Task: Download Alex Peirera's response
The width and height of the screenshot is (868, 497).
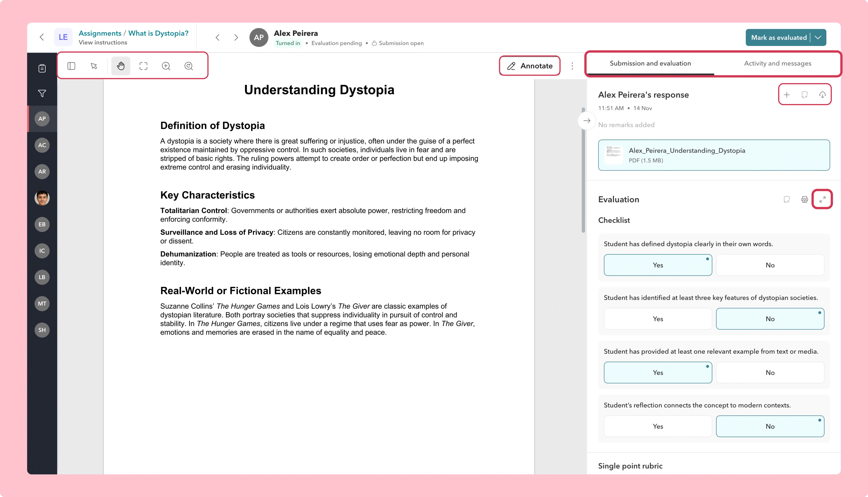Action: [x=822, y=95]
